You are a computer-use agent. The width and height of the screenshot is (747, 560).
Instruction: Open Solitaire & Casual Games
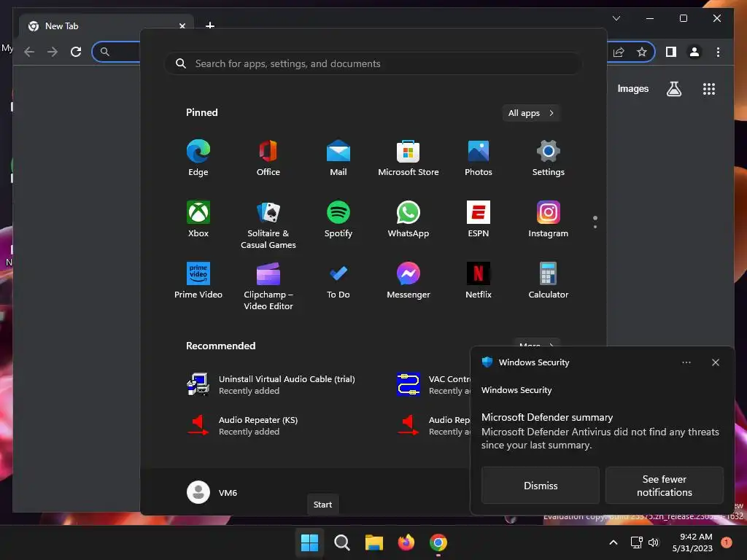[268, 225]
